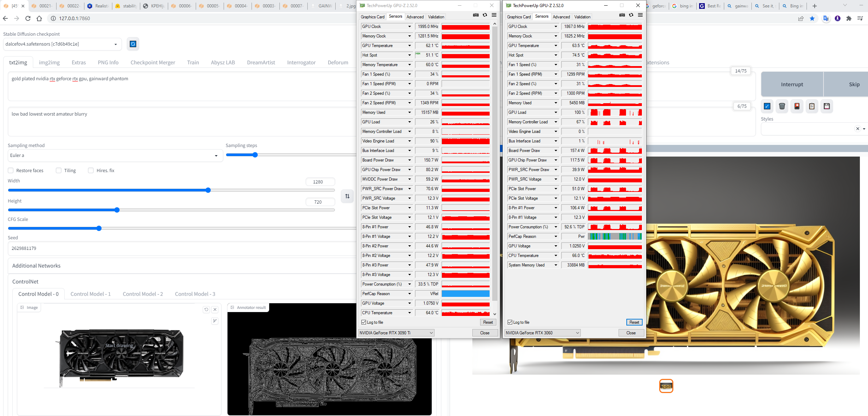
Task: Enable the Hires. fix checkbox
Action: point(91,170)
